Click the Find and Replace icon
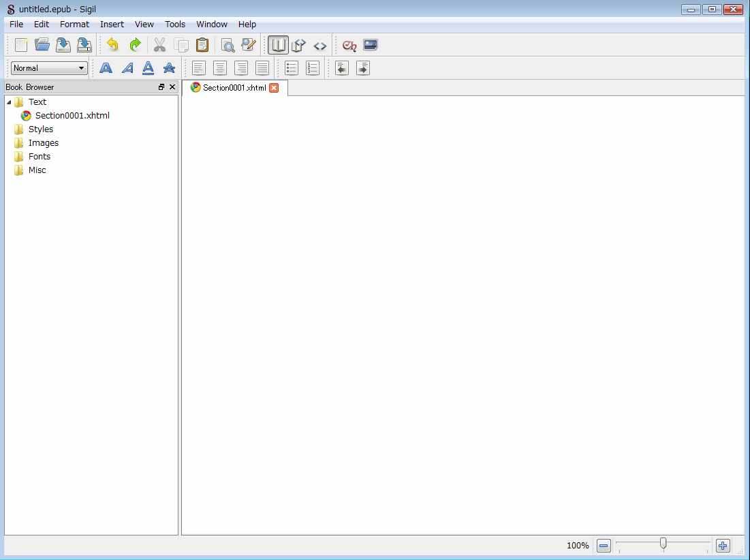Image resolution: width=750 pixels, height=560 pixels. [x=228, y=46]
